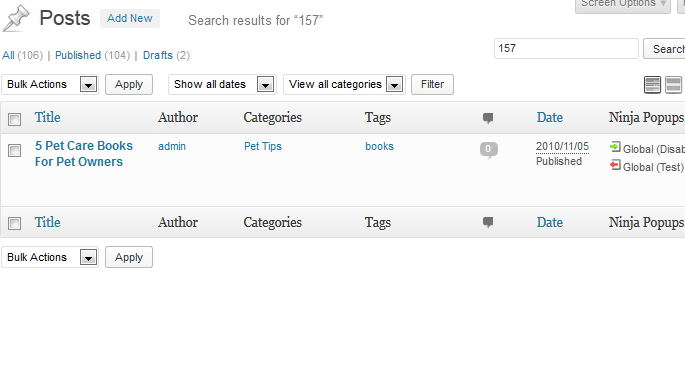This screenshot has width=685, height=370.
Task: Click the comments bubble icon in footer
Action: coord(488,222)
